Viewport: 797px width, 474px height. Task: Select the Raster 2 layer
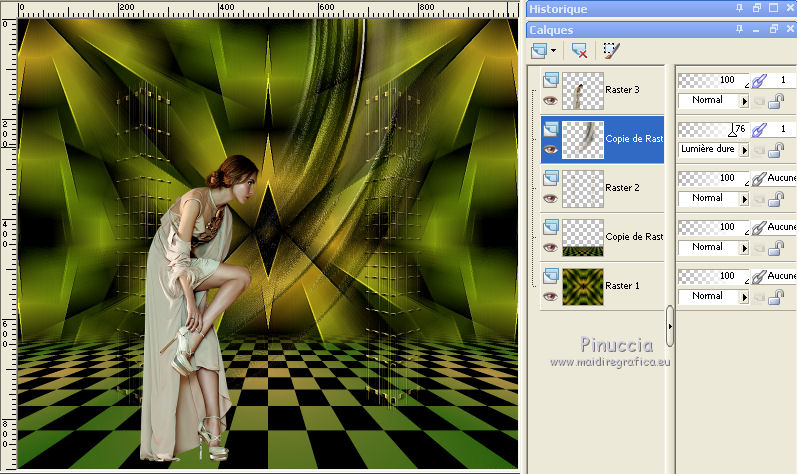[622, 188]
